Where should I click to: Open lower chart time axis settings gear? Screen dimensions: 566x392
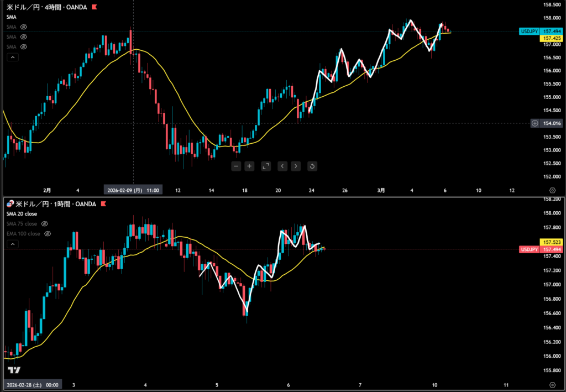(x=552, y=384)
